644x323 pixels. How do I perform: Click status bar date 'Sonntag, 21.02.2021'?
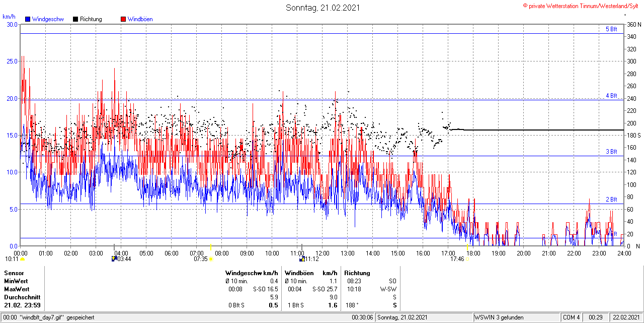pyautogui.click(x=403, y=317)
